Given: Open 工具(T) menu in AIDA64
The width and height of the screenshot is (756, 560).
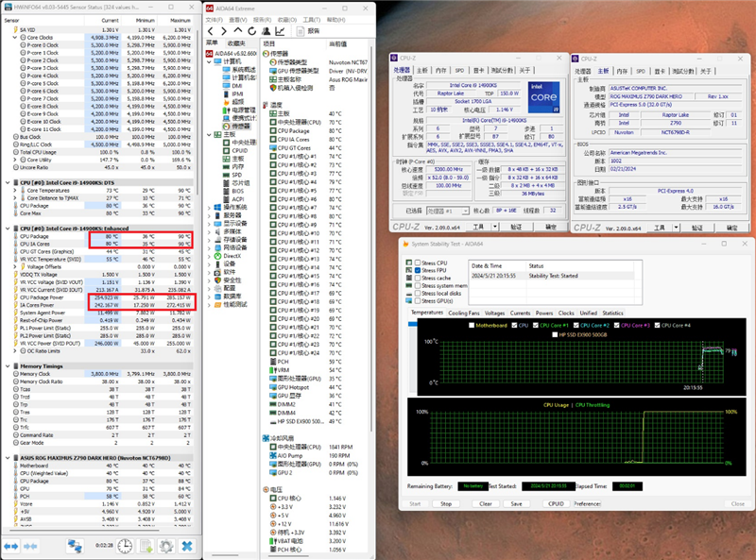Looking at the screenshot, I should 312,20.
